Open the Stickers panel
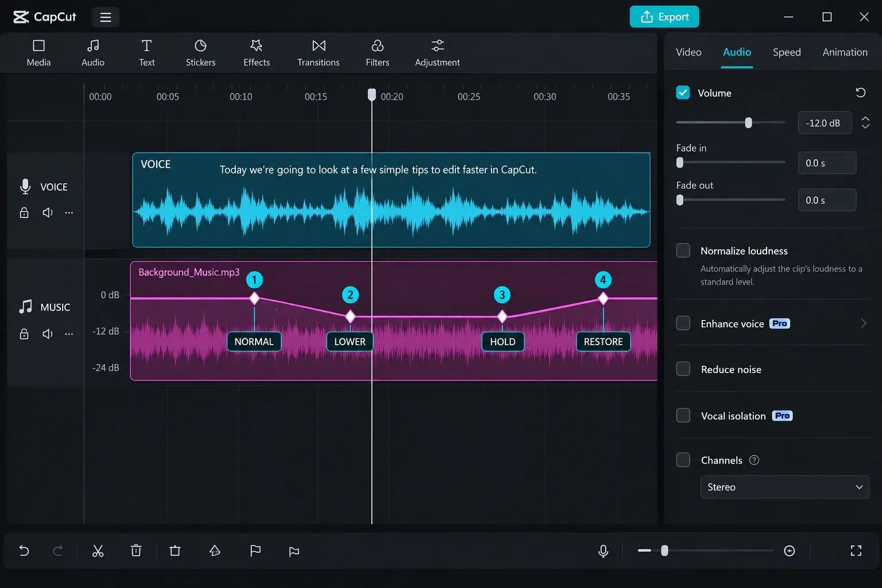The height and width of the screenshot is (588, 882). tap(200, 53)
